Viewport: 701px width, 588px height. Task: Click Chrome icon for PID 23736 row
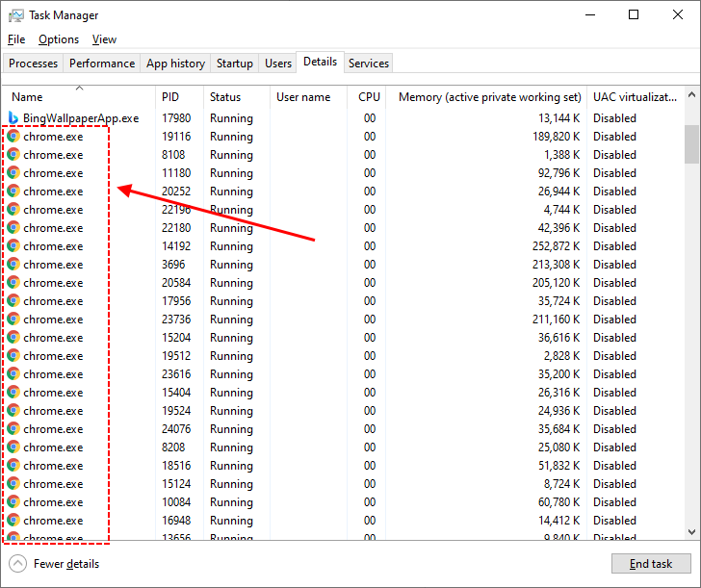[x=13, y=320]
